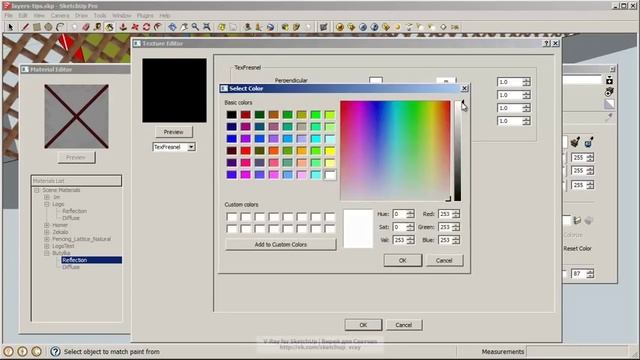Pick the white swatch in Basic colors

pyautogui.click(x=330, y=175)
